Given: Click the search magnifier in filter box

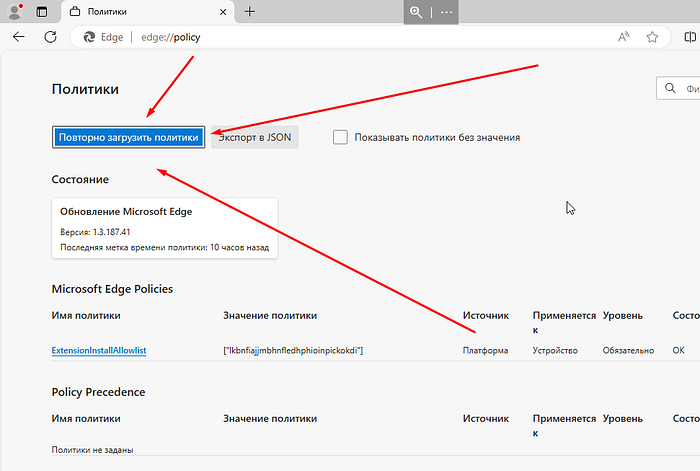Looking at the screenshot, I should [x=670, y=88].
